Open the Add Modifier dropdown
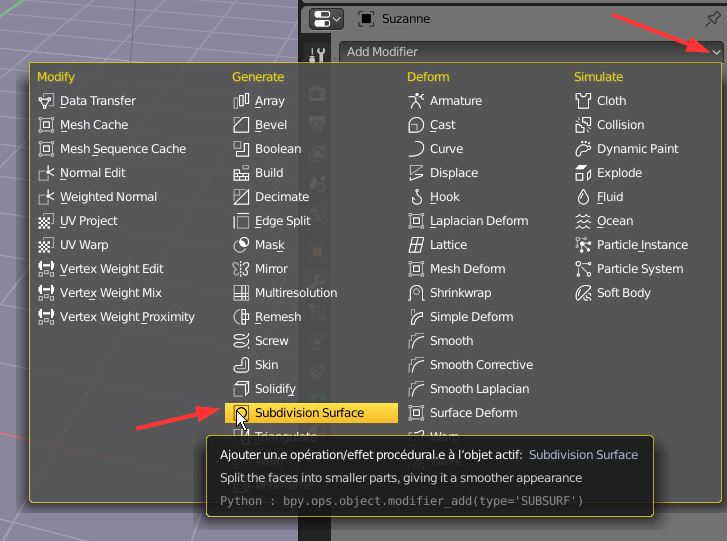Viewport: 727px width, 541px height. pyautogui.click(x=531, y=52)
